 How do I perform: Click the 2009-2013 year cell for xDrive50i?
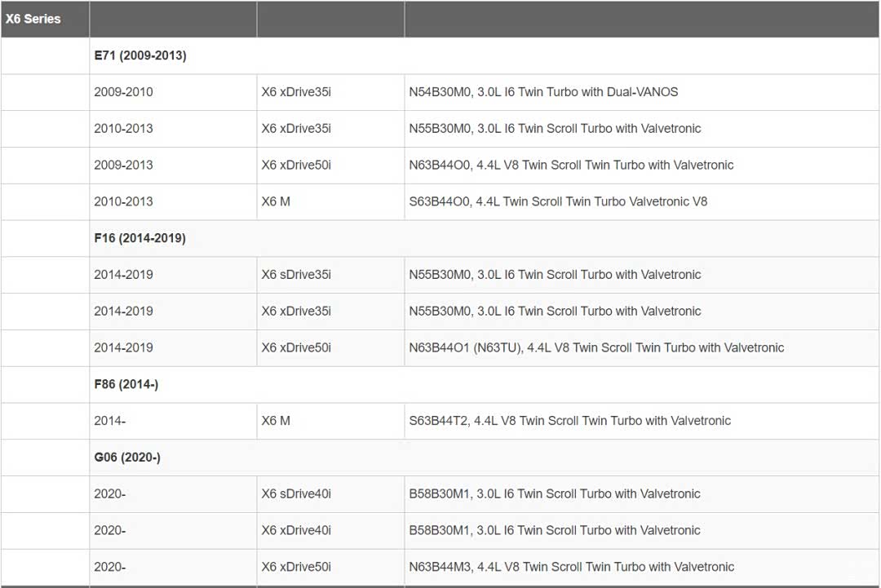pos(123,165)
